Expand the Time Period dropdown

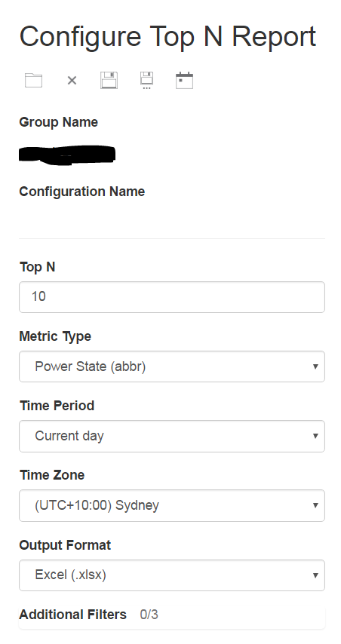tap(172, 436)
